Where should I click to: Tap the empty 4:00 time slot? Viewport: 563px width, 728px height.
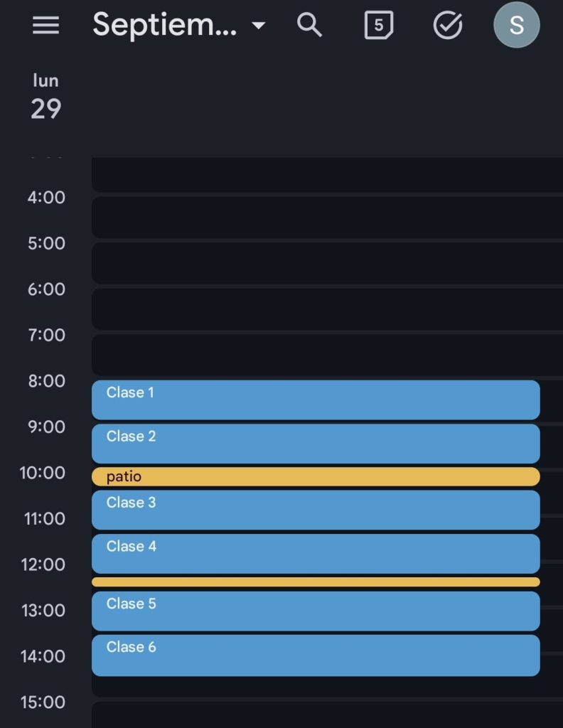click(x=316, y=218)
